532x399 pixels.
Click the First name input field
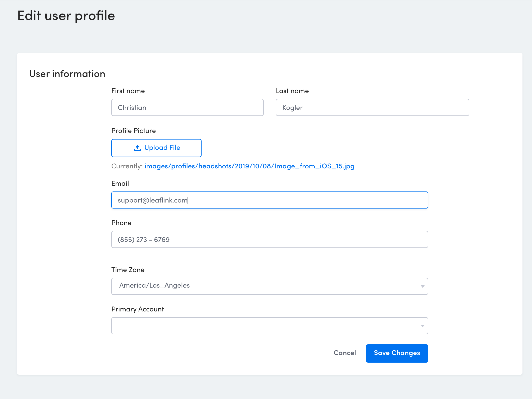[187, 107]
